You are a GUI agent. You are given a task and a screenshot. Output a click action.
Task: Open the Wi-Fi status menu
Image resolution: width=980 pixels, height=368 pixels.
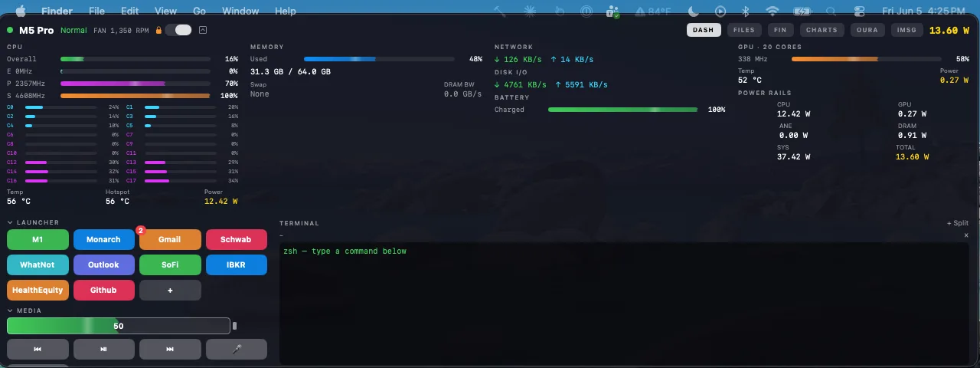click(773, 11)
